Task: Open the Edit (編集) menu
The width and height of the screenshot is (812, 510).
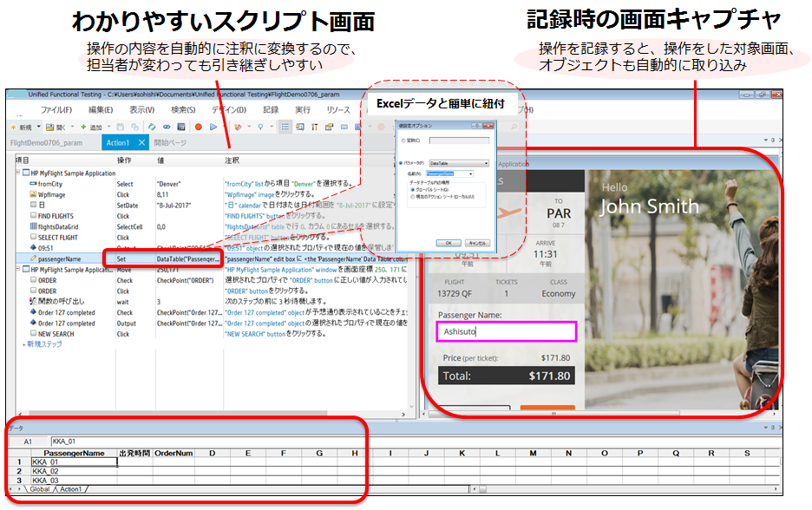Action: (x=101, y=110)
